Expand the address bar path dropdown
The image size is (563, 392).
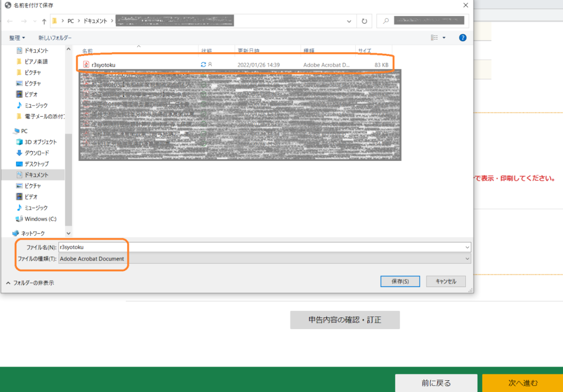click(x=349, y=21)
